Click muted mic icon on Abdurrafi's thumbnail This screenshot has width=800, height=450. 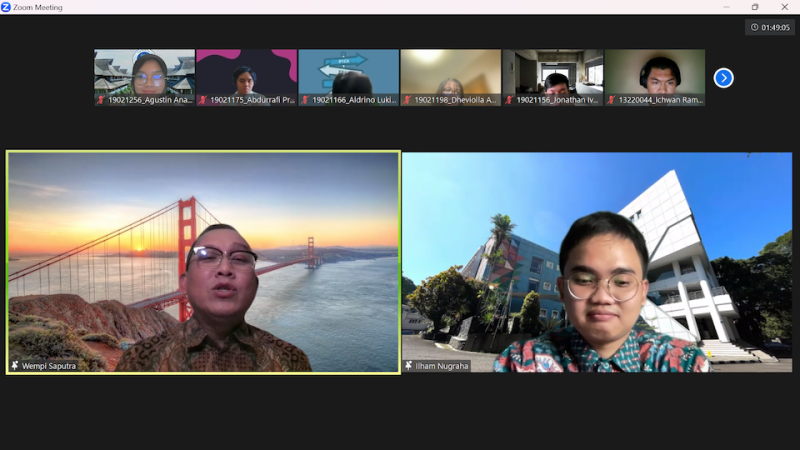coord(203,100)
